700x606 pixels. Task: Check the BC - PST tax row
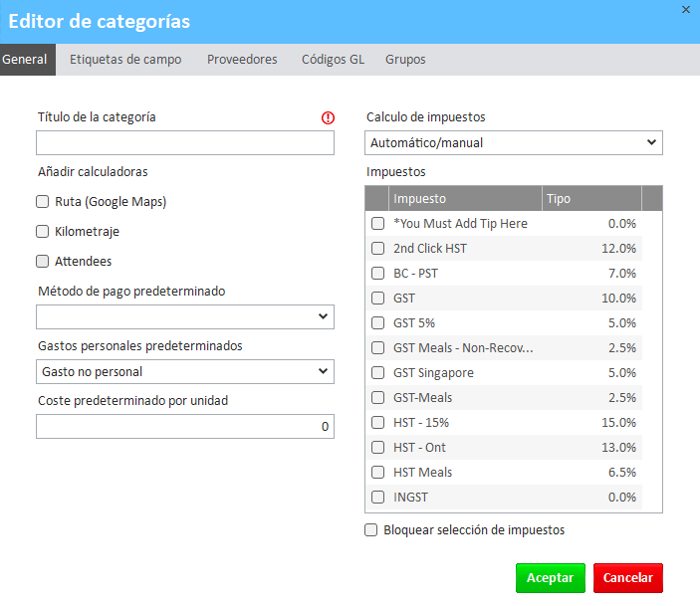[378, 274]
